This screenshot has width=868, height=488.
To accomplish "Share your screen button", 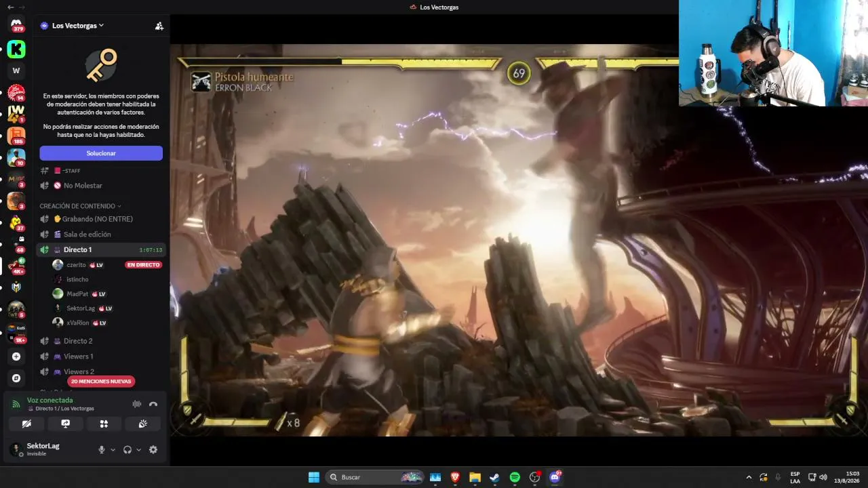I will point(65,424).
